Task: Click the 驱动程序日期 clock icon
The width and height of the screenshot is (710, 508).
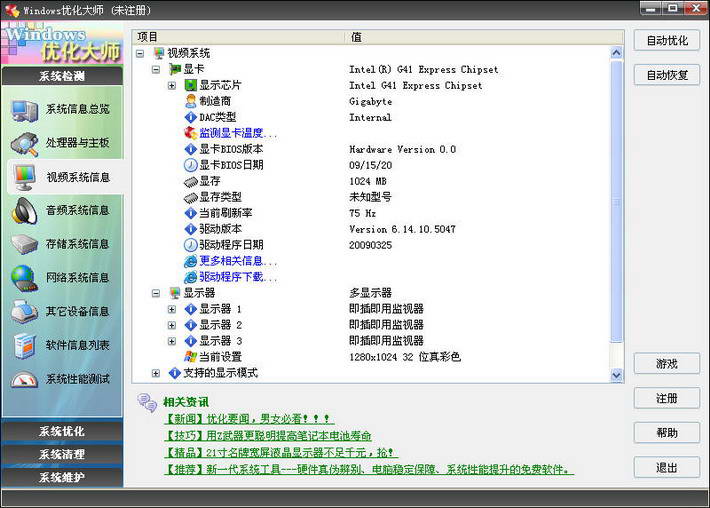Action: pyautogui.click(x=191, y=245)
